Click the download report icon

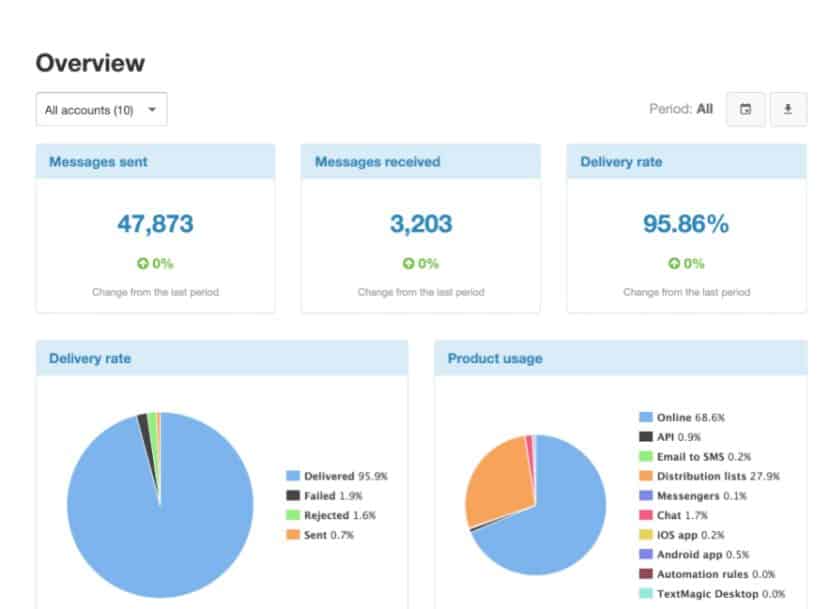(x=788, y=110)
